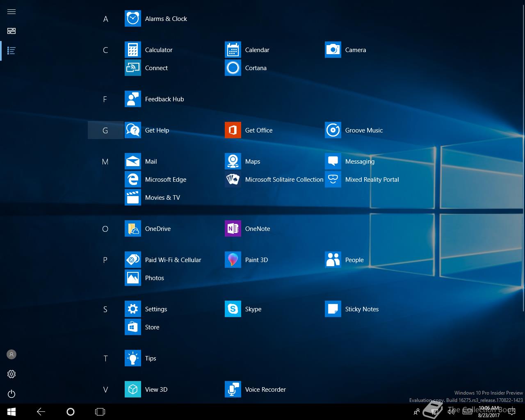Open the Calendar app icon

[233, 50]
